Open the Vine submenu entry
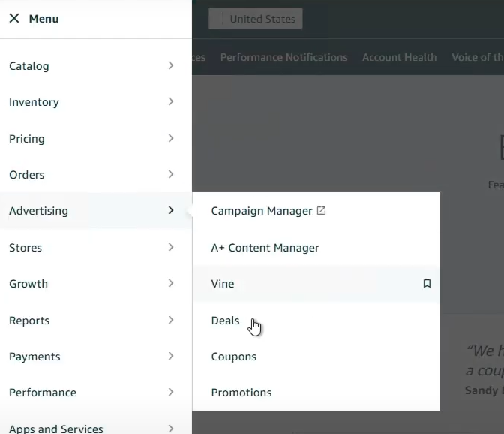The image size is (504, 434). [316, 284]
